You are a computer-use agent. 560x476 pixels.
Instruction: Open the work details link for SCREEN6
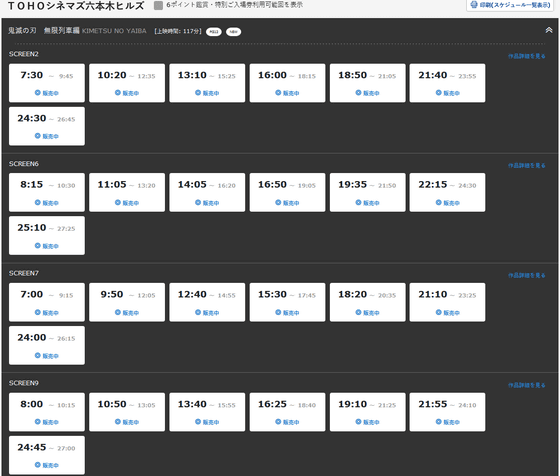click(526, 165)
